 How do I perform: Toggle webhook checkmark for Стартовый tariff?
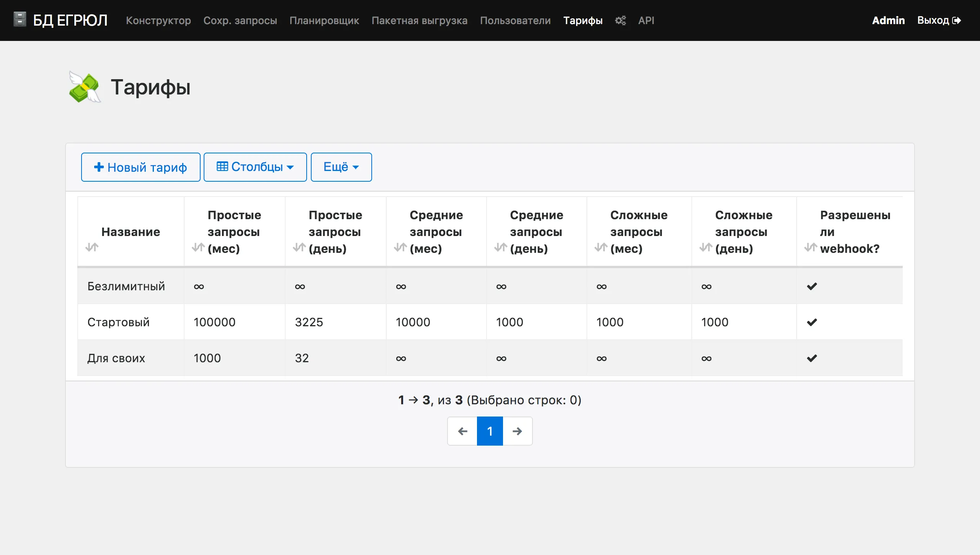coord(812,322)
